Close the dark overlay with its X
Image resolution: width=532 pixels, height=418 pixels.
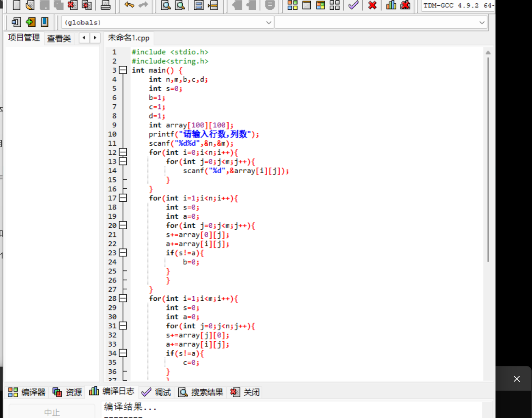[517, 379]
